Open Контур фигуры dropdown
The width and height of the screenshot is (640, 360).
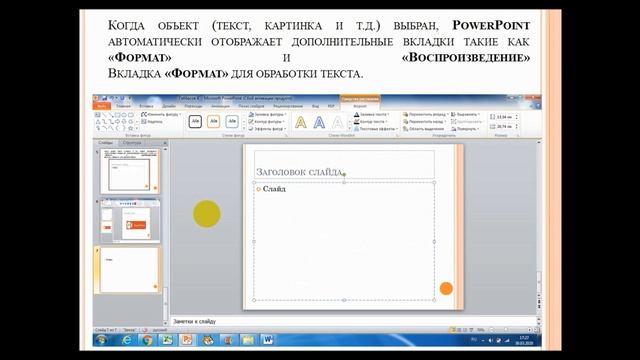[x=267, y=122]
